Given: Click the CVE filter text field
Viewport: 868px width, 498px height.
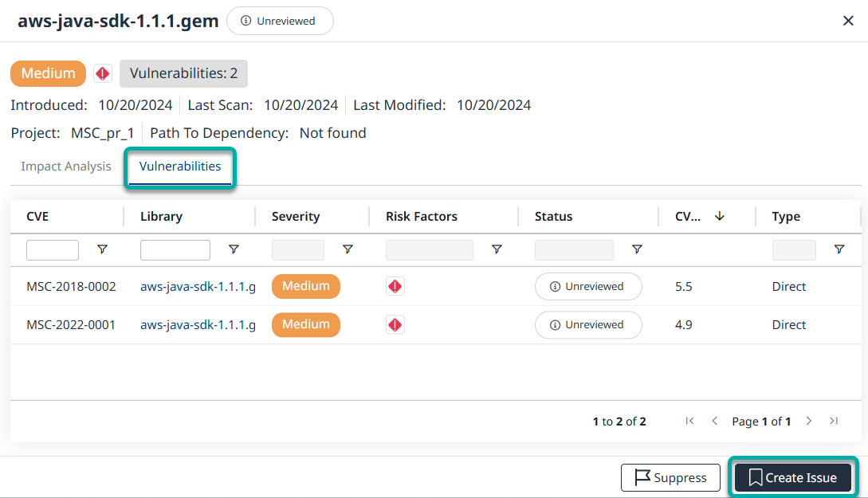Looking at the screenshot, I should point(53,250).
